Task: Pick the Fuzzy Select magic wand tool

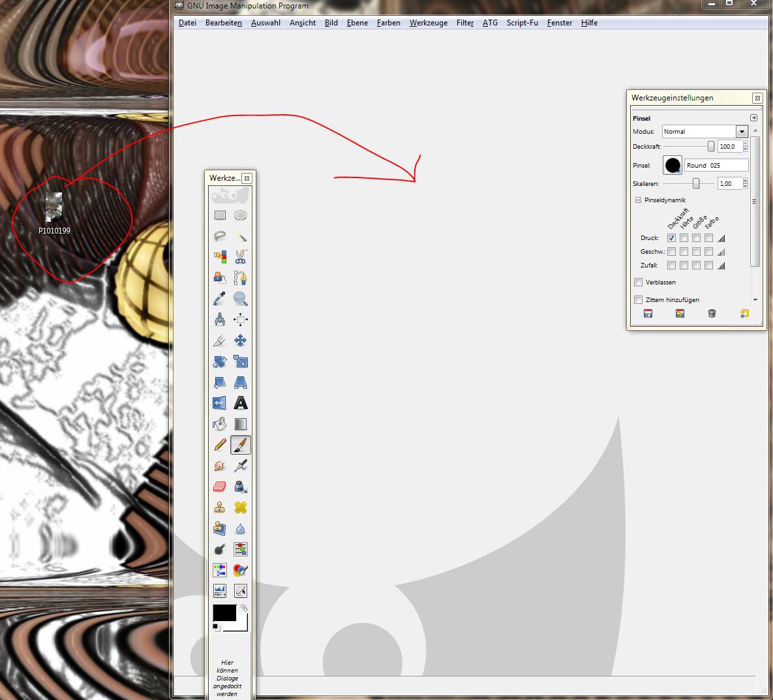Action: click(x=241, y=236)
